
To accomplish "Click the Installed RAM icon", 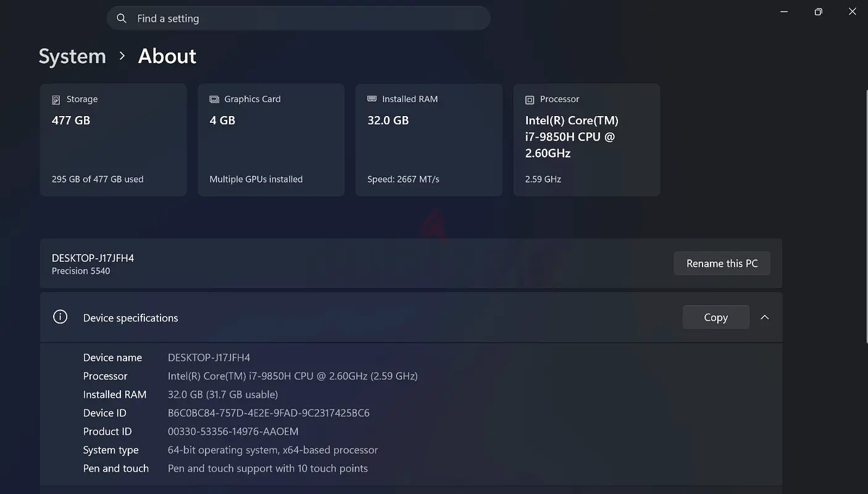I will [372, 99].
